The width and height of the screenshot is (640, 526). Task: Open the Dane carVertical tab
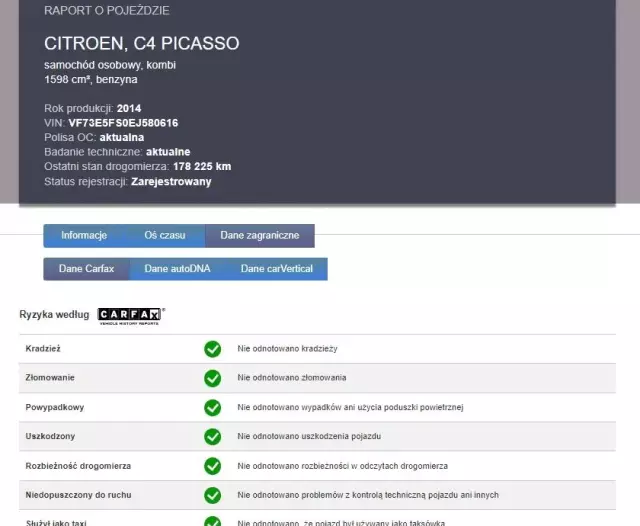[277, 269]
